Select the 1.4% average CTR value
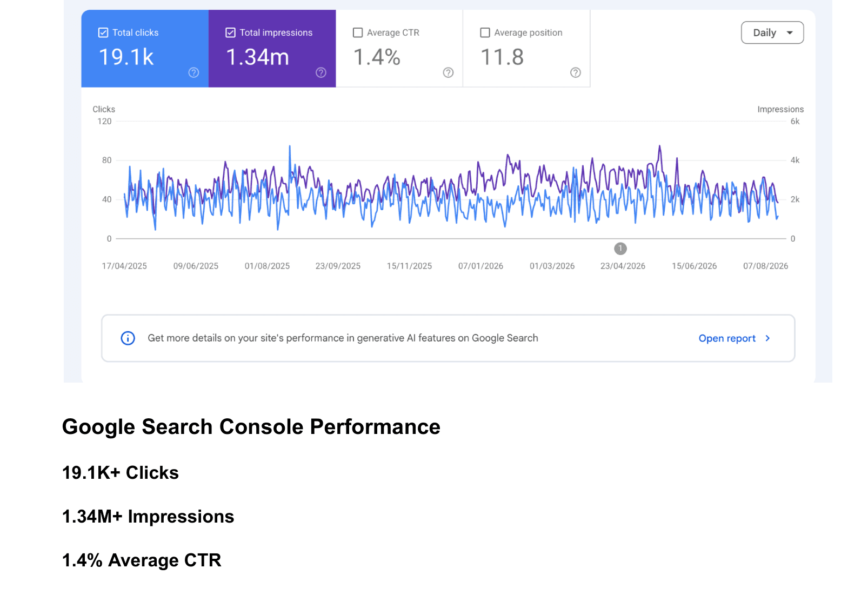Screen dimensions: 868x595 [x=377, y=57]
